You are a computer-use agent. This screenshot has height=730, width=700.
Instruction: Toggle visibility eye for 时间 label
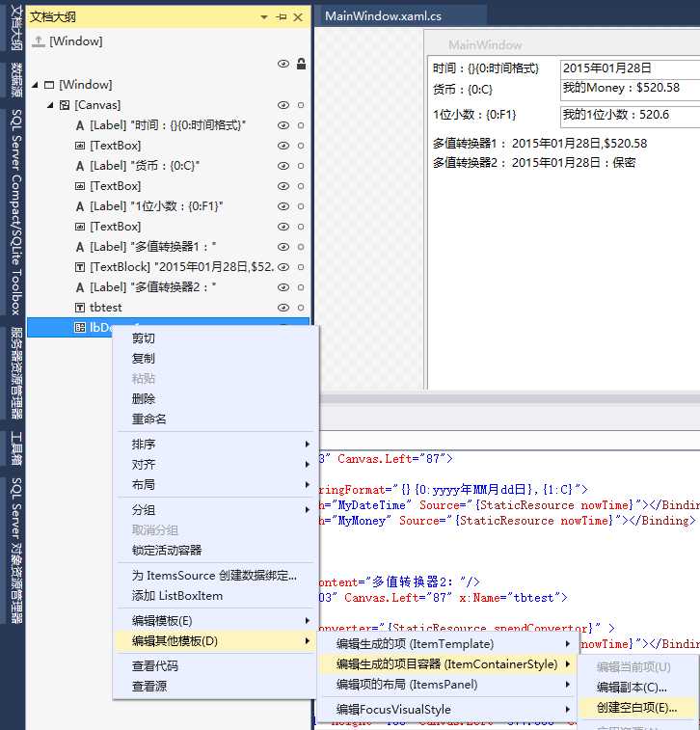point(283,125)
